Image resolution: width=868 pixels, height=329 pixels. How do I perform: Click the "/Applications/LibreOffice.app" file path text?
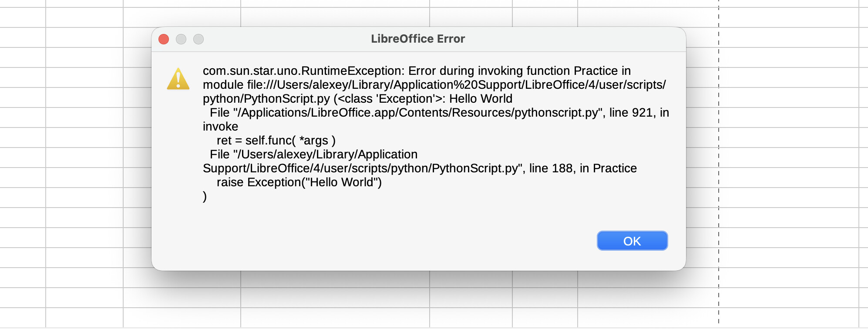tap(317, 113)
